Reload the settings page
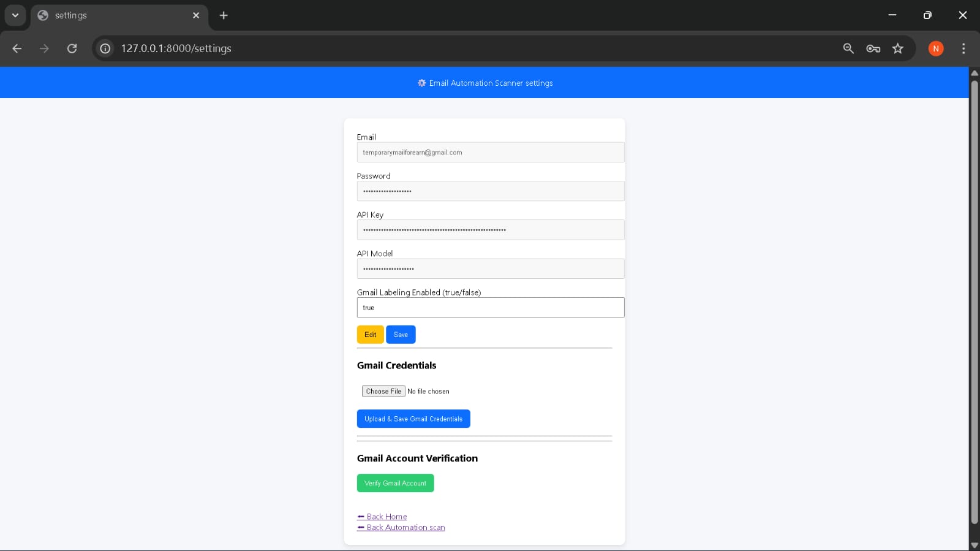The width and height of the screenshot is (980, 551). click(x=72, y=48)
